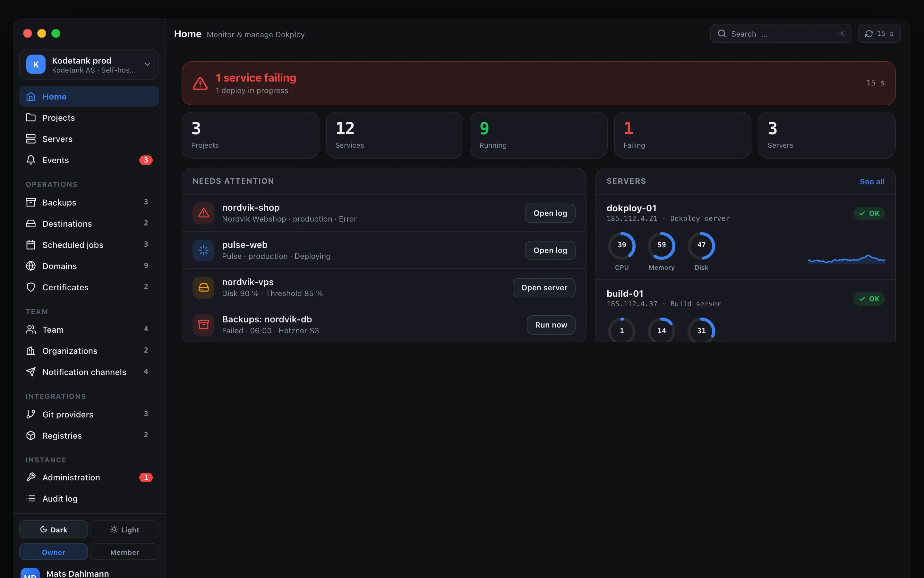This screenshot has height=578, width=924.
Task: Switch theme to Light
Action: [125, 530]
